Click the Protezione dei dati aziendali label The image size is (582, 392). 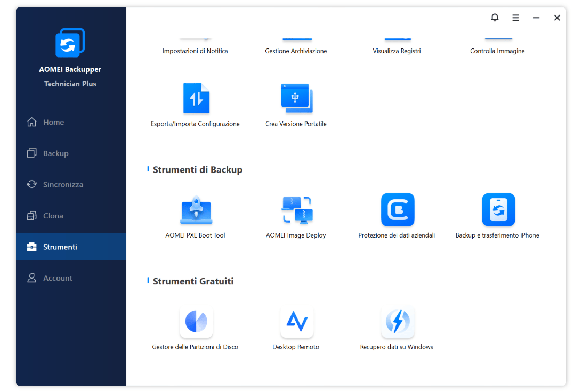397,235
